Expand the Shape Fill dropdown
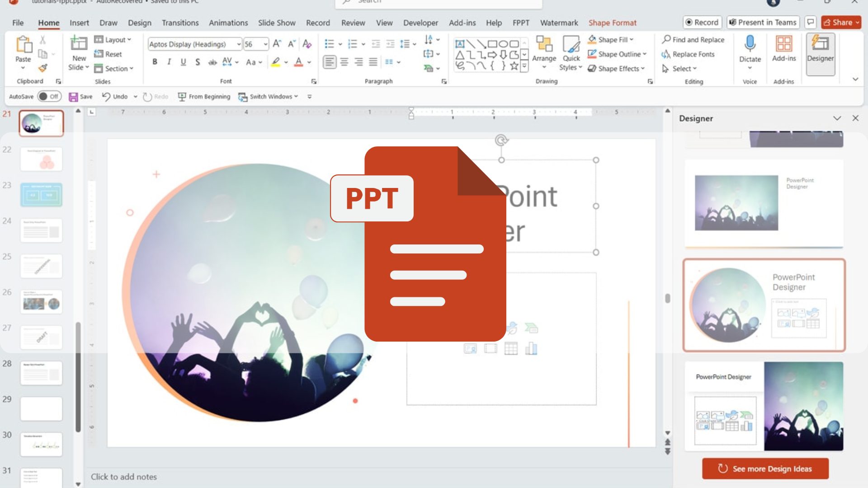This screenshot has height=488, width=868. click(632, 40)
